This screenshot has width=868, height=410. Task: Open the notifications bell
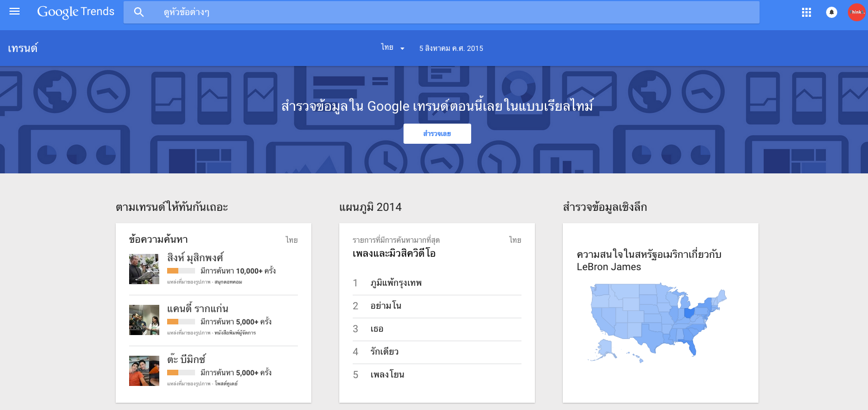[x=832, y=12]
